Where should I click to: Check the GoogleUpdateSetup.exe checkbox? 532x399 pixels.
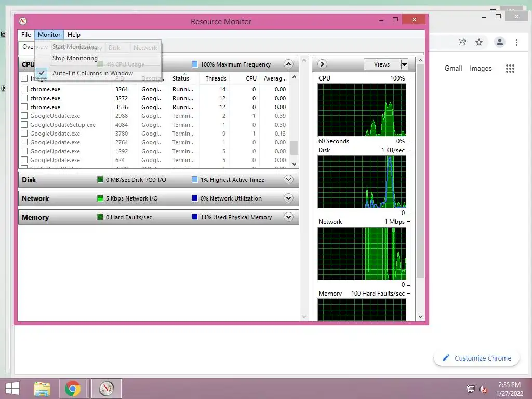click(x=24, y=125)
